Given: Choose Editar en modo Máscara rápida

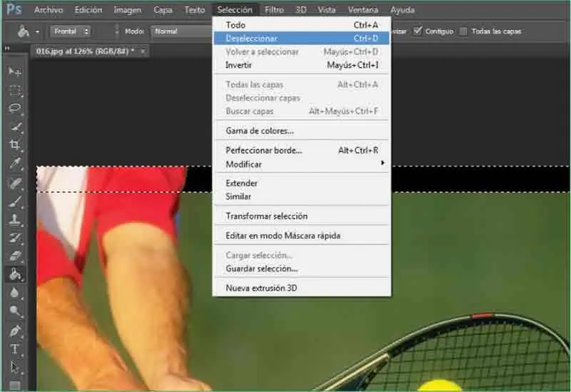Looking at the screenshot, I should (302, 236).
